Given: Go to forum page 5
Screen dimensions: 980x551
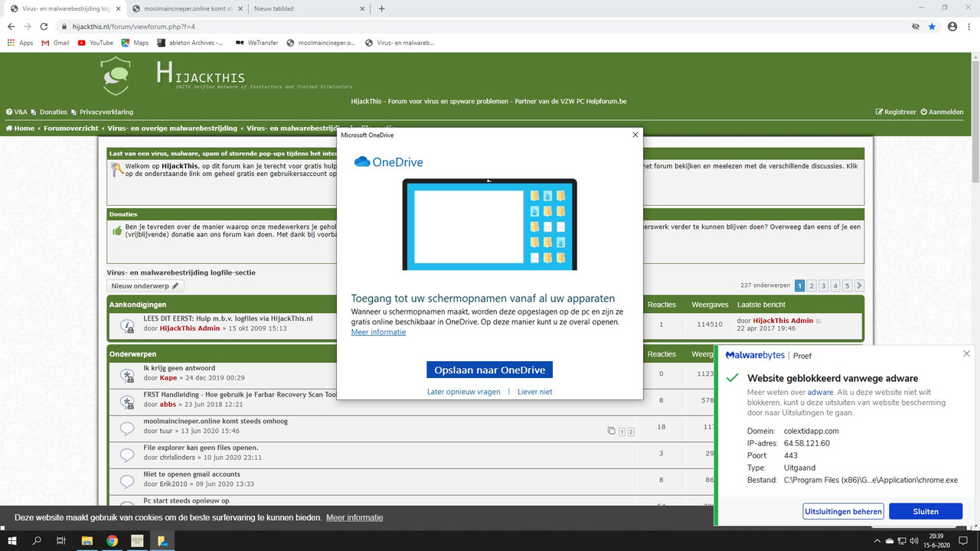Looking at the screenshot, I should coord(847,285).
